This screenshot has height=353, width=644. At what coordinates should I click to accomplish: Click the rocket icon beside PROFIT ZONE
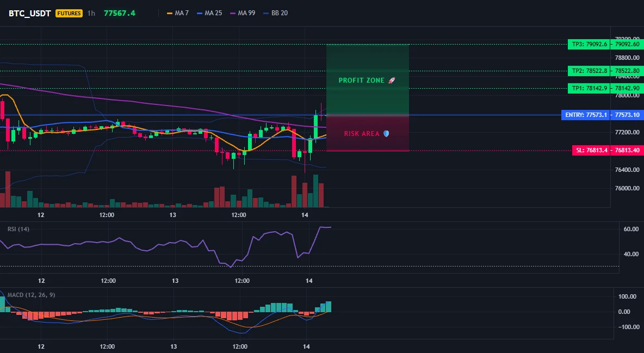392,80
